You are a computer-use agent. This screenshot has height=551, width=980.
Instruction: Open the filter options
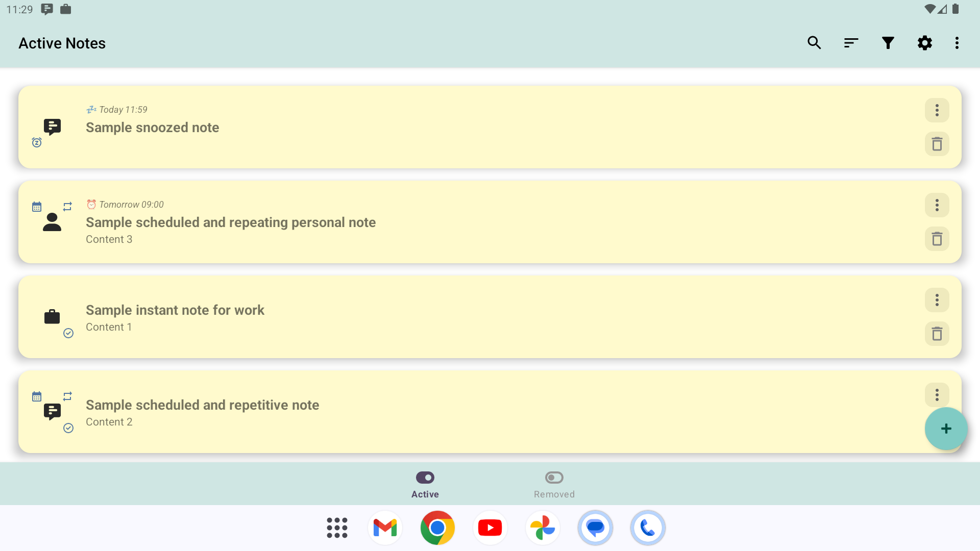(x=888, y=43)
